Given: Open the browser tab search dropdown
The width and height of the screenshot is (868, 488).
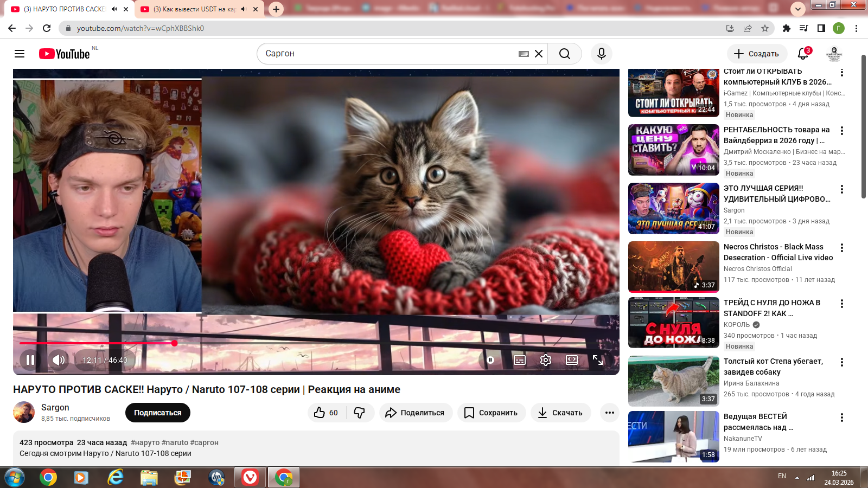Looking at the screenshot, I should point(797,9).
